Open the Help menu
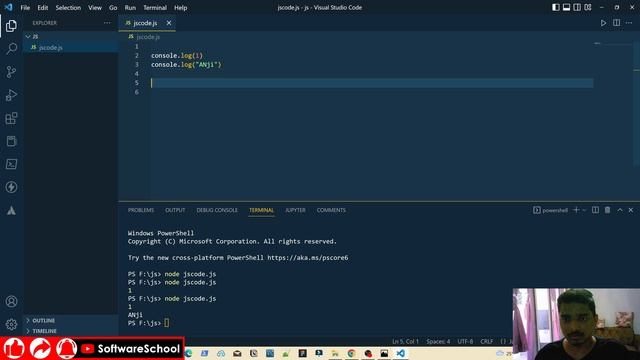 [x=180, y=7]
